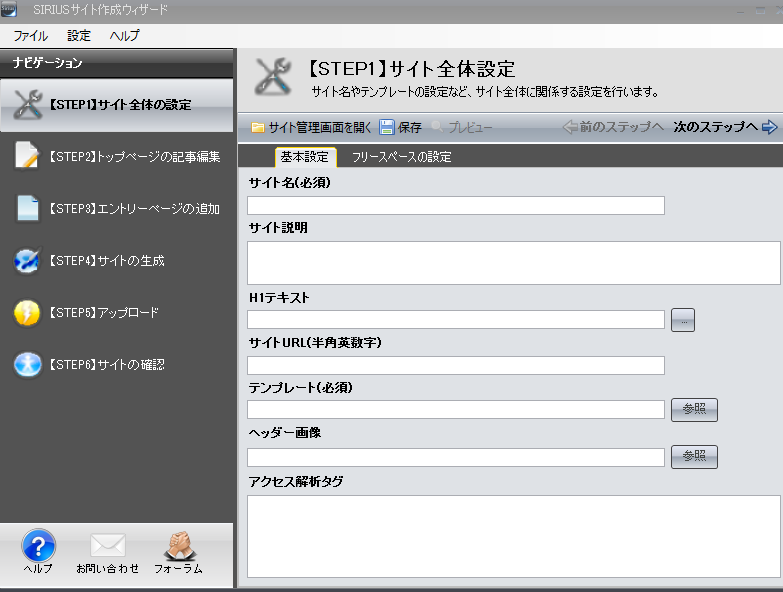Click the ナビゲーション panel header

(116, 63)
